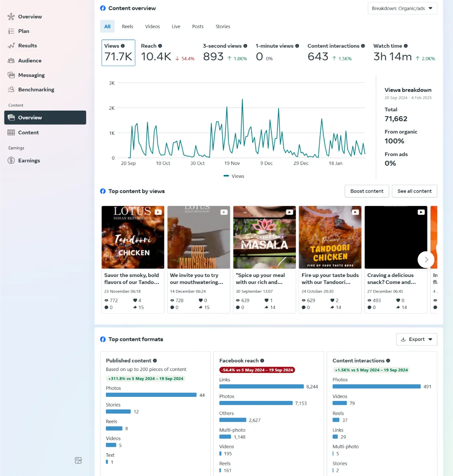Open the Gobi Manchurian post thumbnail
Screen dimensions: 453x476
[x=199, y=237]
